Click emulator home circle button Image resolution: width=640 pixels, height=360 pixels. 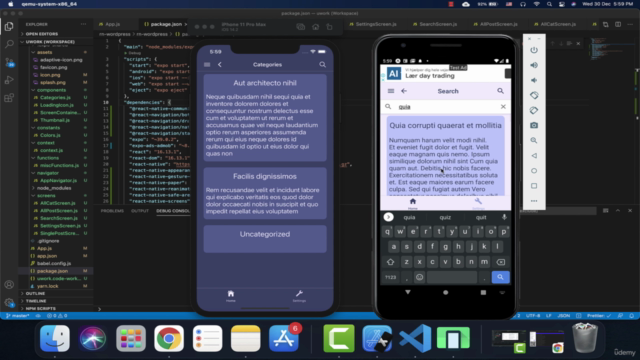coord(534,171)
